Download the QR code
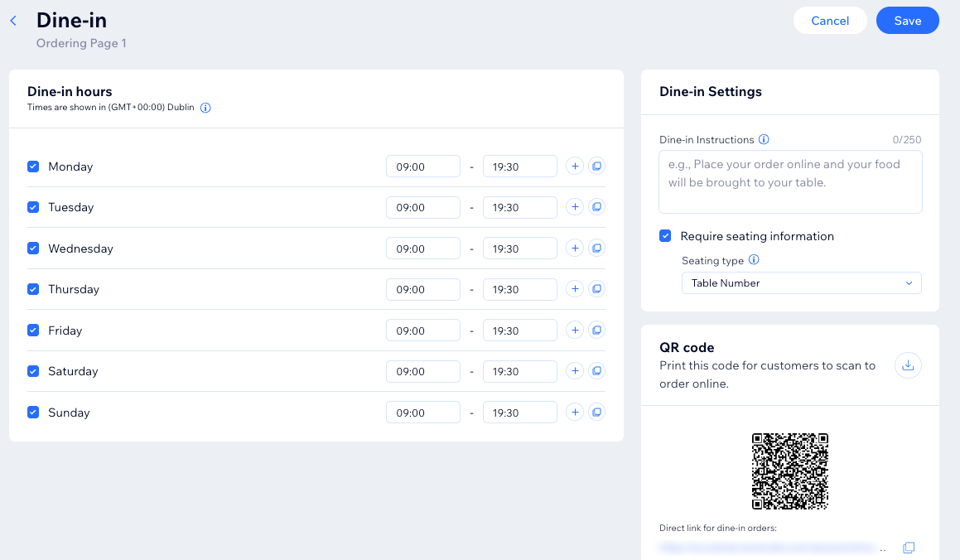960x560 pixels. coord(908,365)
